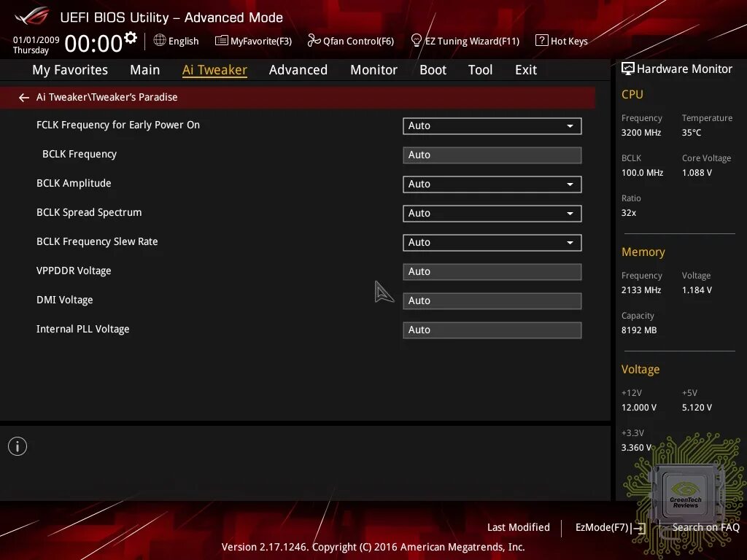The image size is (747, 560).
Task: Open the Monitor tab
Action: (373, 70)
